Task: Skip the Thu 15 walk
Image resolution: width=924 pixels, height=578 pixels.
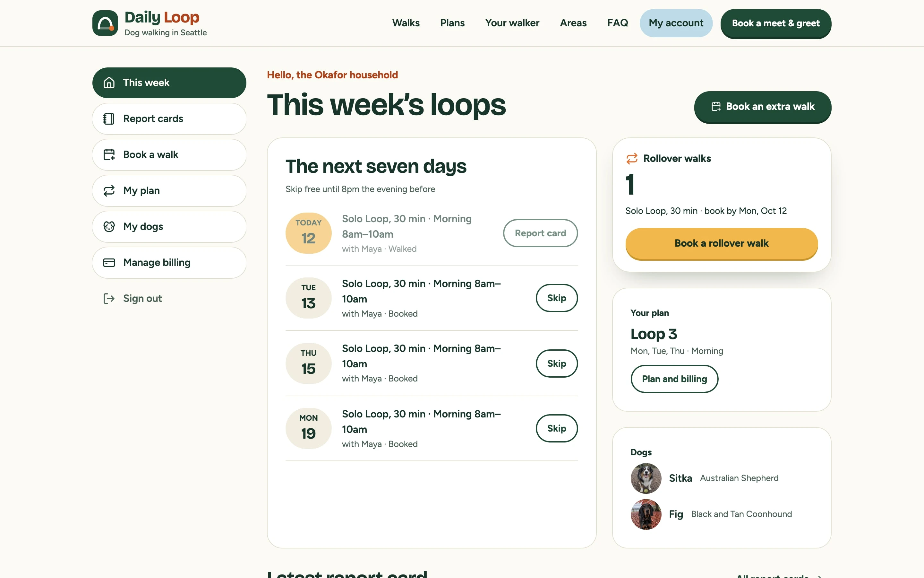Action: pos(557,363)
